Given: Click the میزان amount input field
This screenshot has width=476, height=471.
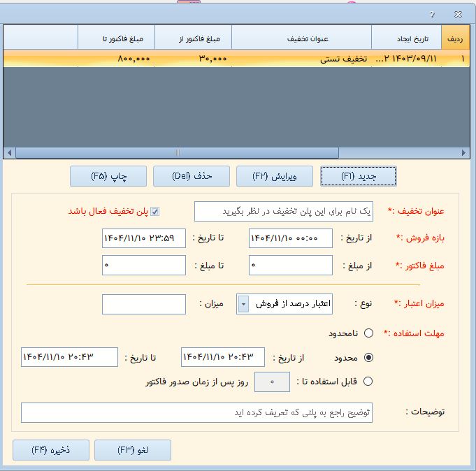Looking at the screenshot, I should point(144,304).
